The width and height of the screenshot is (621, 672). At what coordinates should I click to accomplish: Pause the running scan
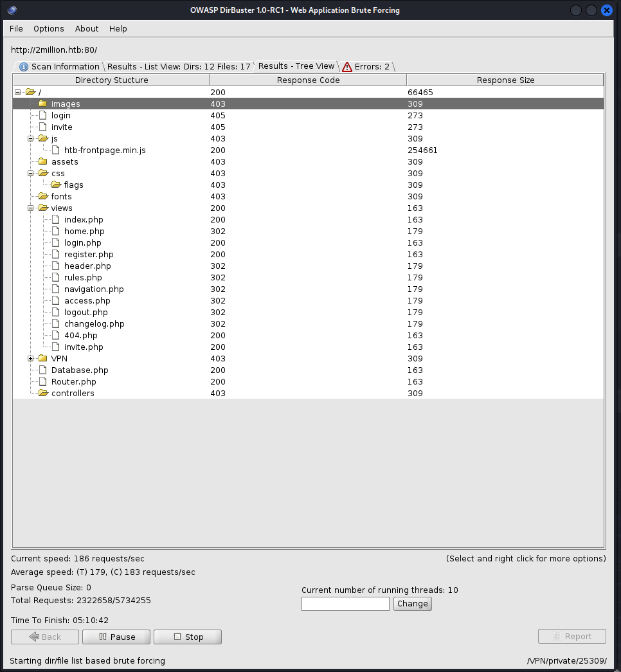point(116,637)
